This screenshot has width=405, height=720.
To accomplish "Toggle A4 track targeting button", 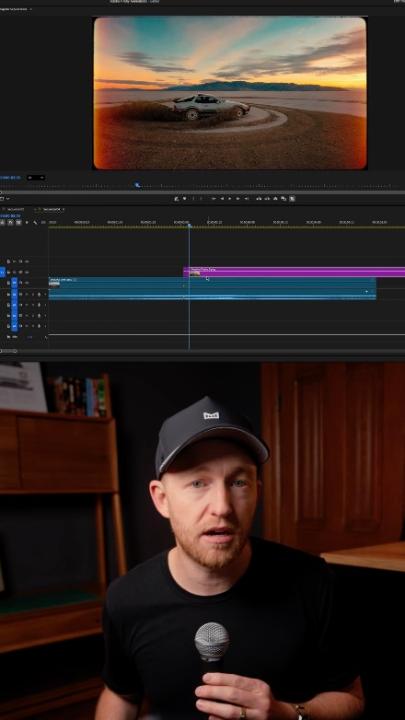I will tap(14, 326).
